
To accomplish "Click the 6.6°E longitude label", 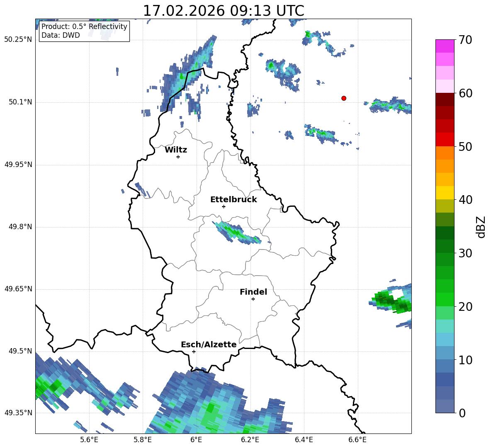I will click(357, 440).
